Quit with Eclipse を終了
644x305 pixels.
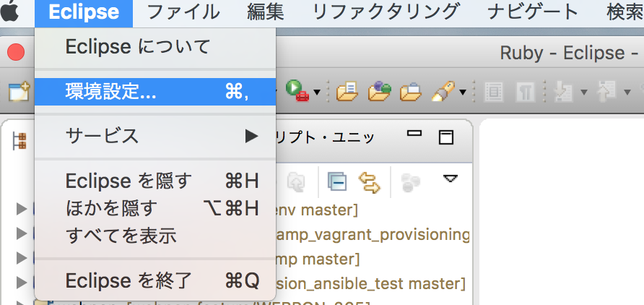[x=155, y=280]
